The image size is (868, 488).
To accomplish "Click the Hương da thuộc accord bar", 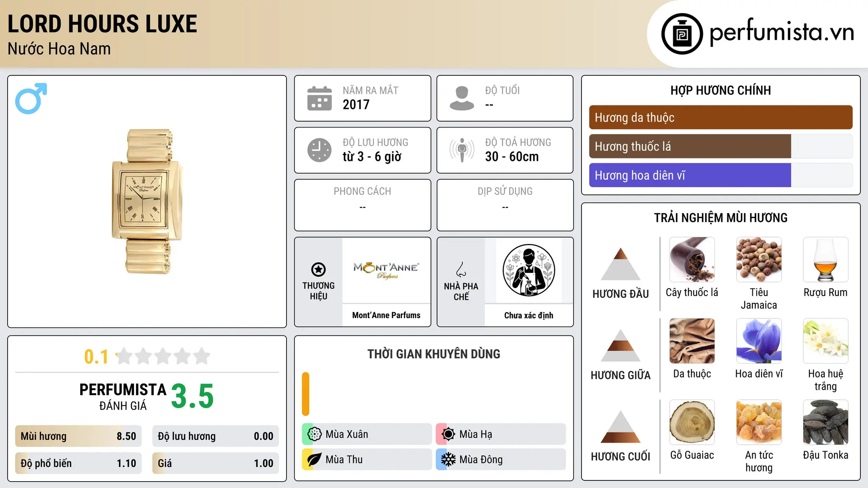I will [x=721, y=117].
